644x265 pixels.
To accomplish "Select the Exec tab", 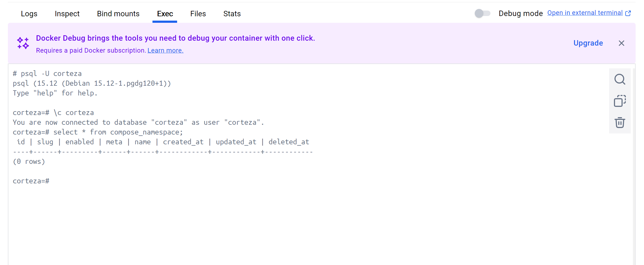I will point(165,14).
